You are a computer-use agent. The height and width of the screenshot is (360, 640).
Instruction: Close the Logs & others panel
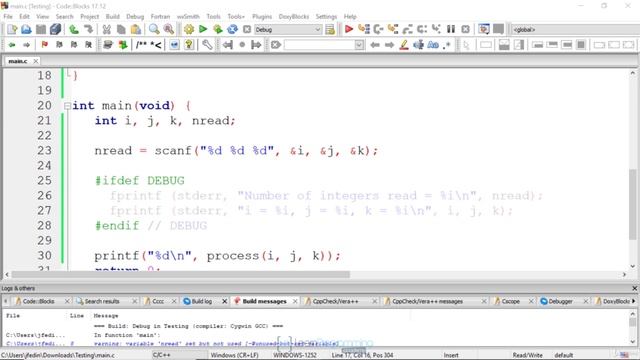tap(635, 288)
